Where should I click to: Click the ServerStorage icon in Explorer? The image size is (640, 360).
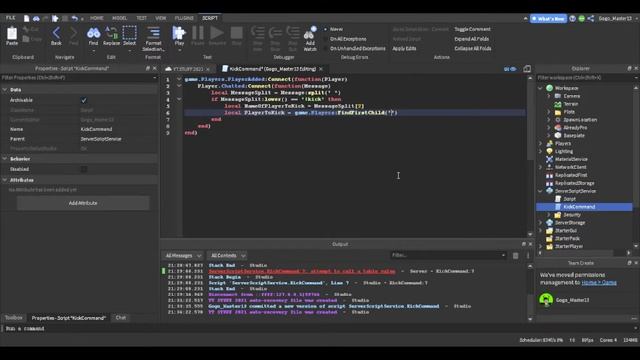coord(549,223)
